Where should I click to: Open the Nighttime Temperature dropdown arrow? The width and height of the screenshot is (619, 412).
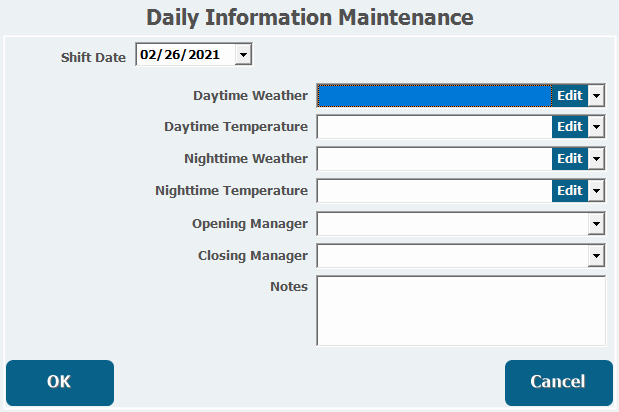[596, 191]
